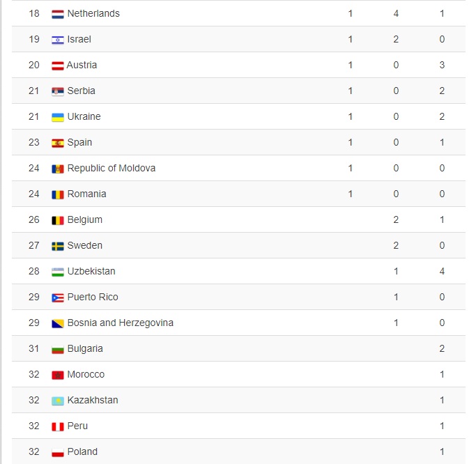Click the Spain flag icon

(58, 143)
